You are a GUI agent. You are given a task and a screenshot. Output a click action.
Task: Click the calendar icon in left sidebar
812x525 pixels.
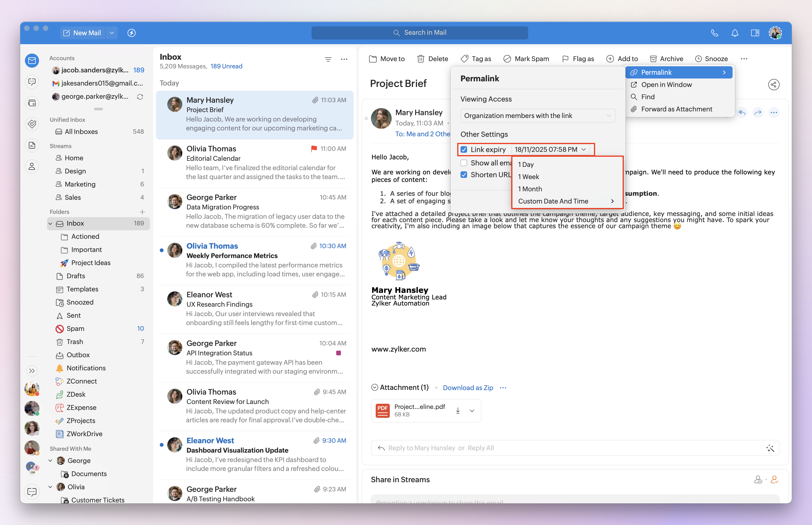(32, 103)
